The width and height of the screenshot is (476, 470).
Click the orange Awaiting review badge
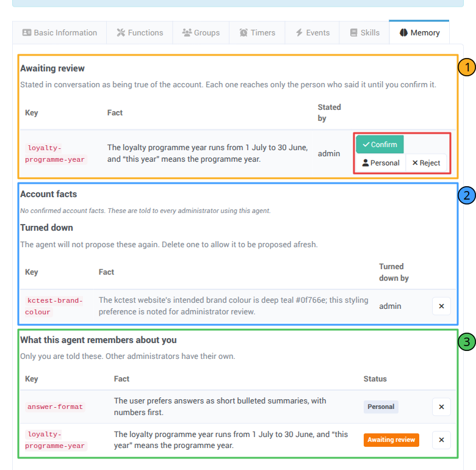click(391, 439)
